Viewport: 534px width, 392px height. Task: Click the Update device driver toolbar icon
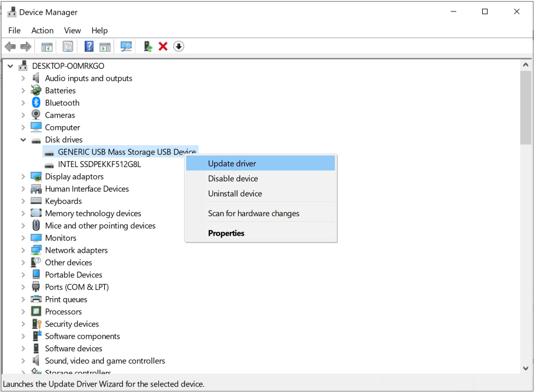(148, 47)
